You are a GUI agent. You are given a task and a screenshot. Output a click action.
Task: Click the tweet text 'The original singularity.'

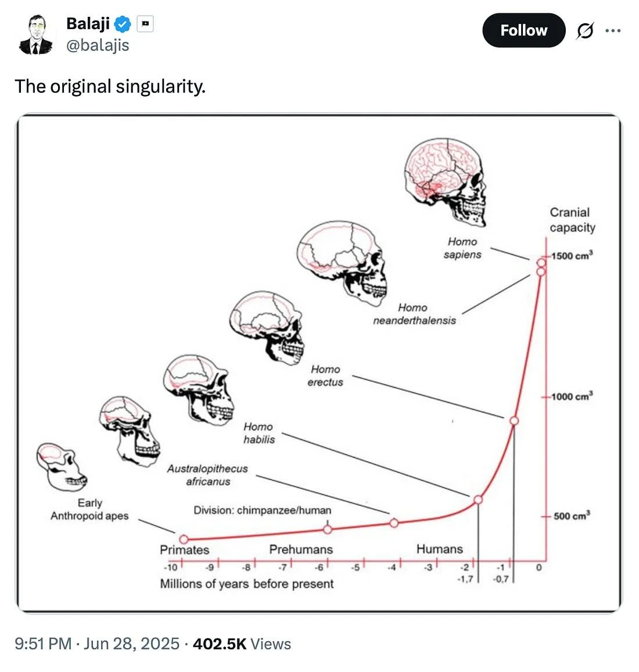pos(110,86)
